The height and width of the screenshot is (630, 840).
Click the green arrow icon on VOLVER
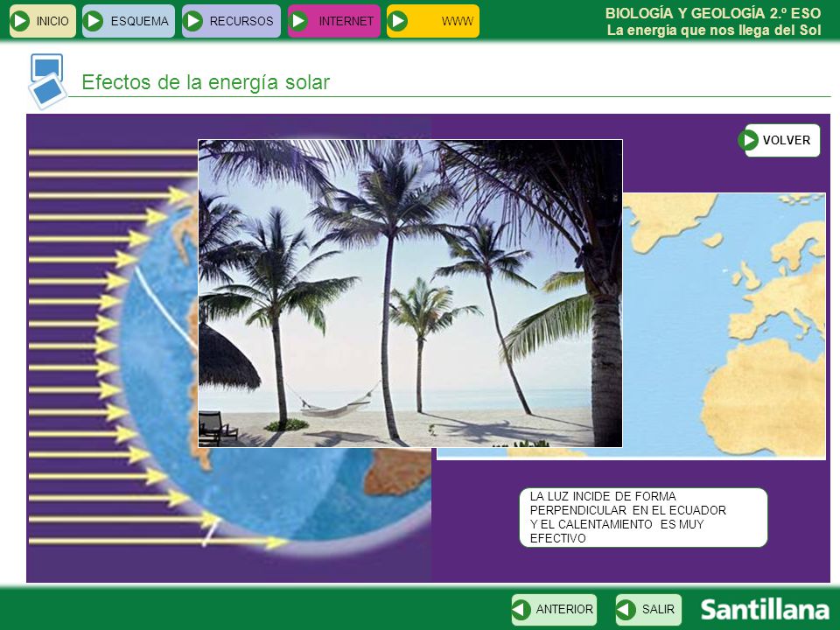click(748, 140)
